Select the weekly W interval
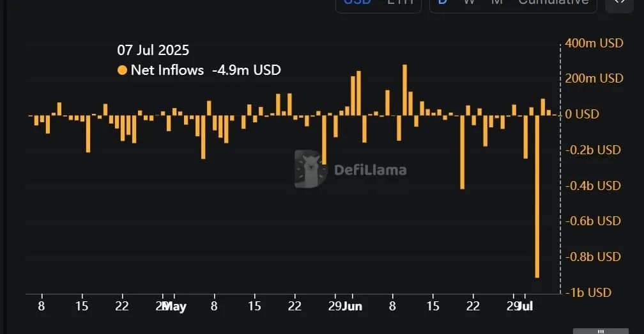644x334 pixels. click(470, 2)
